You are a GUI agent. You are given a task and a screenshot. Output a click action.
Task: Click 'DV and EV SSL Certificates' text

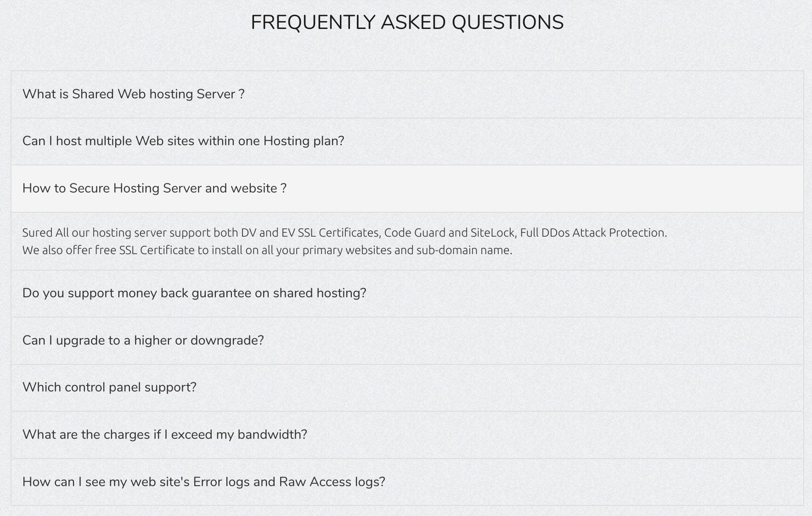pyautogui.click(x=310, y=232)
